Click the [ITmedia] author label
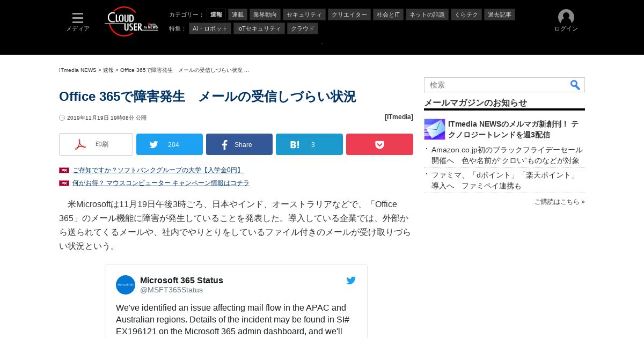Image resolution: width=644 pixels, height=338 pixels. coord(399,116)
